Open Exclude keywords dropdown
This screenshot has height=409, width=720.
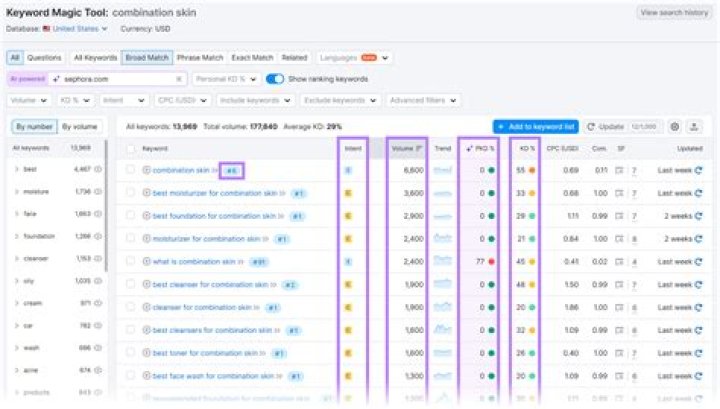340,100
